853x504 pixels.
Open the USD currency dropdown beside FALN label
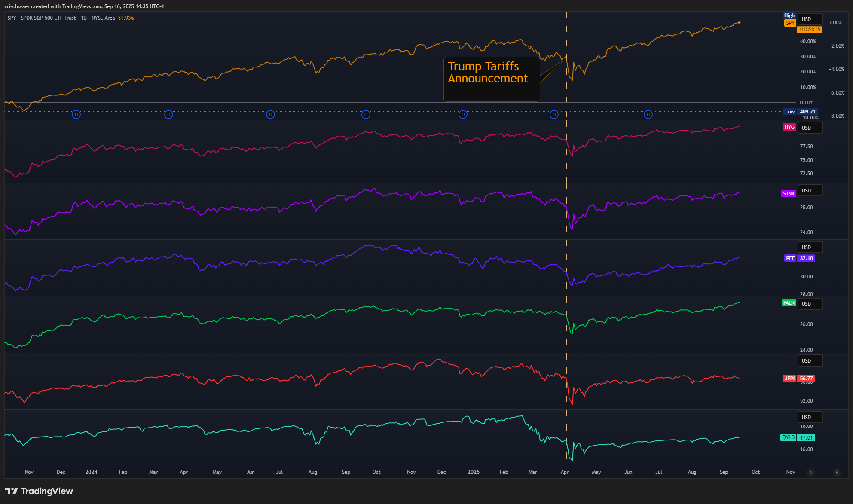810,304
